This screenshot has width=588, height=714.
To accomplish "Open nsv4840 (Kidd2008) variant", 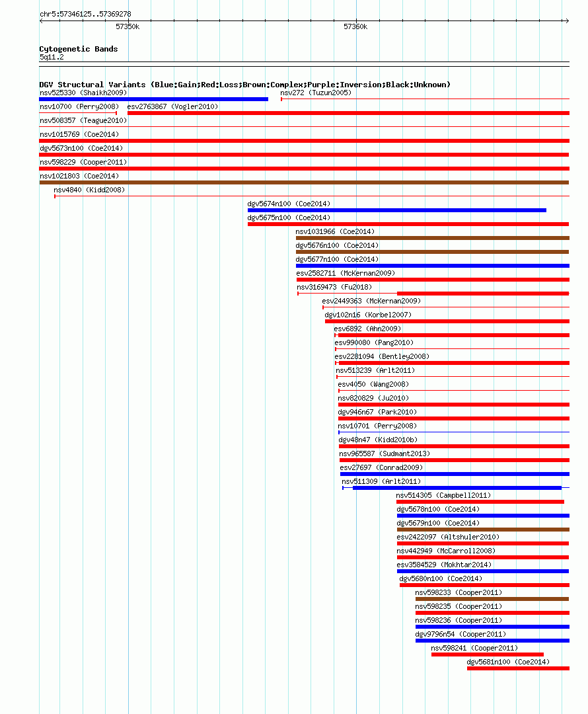I will (x=89, y=190).
